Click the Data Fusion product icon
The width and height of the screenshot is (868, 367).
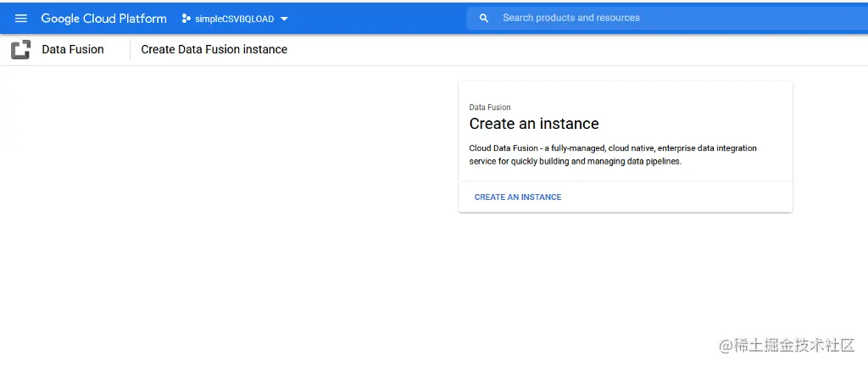(21, 50)
